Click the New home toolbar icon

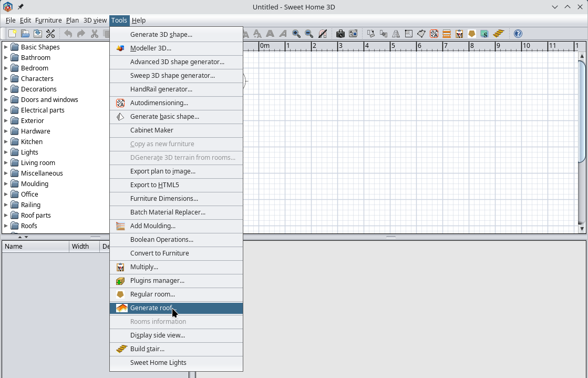pos(12,34)
